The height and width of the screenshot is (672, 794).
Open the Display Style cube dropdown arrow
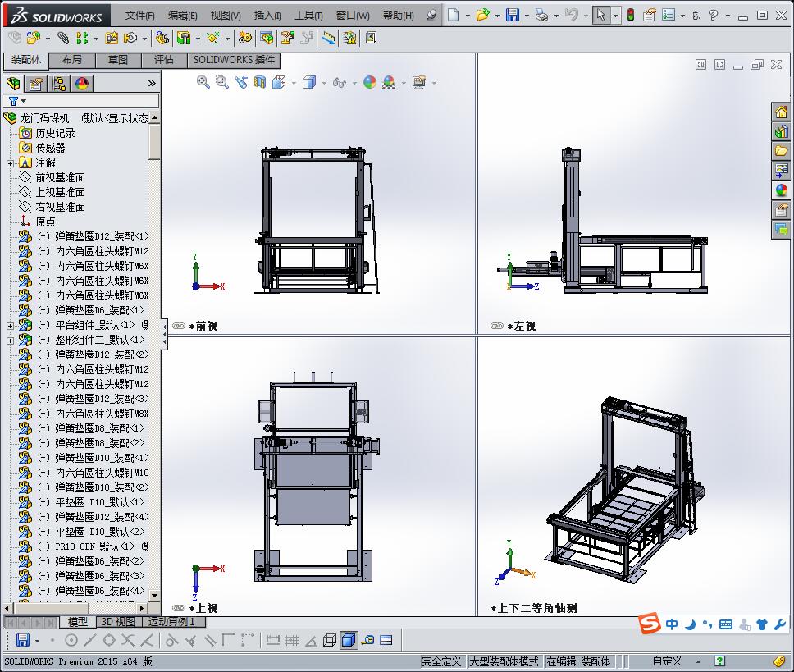[x=324, y=83]
